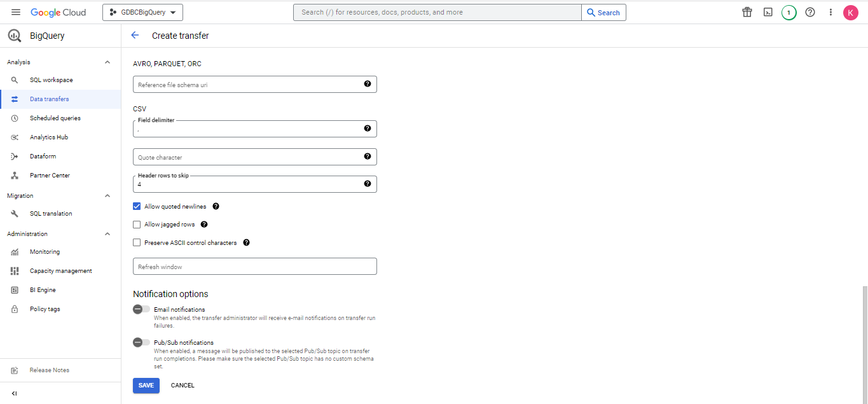Enable Allow jagged rows checkbox
Image resolution: width=868 pixels, height=404 pixels.
[137, 225]
